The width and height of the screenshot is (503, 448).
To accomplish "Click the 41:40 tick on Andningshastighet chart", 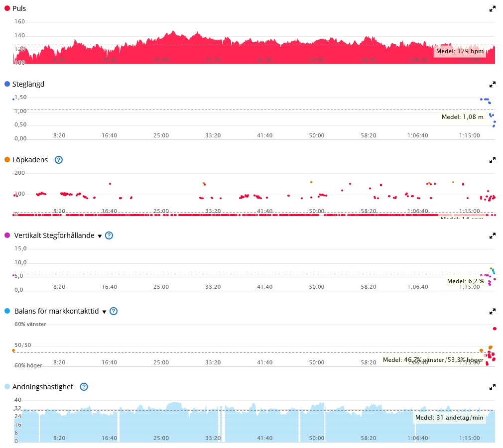I will [264, 439].
